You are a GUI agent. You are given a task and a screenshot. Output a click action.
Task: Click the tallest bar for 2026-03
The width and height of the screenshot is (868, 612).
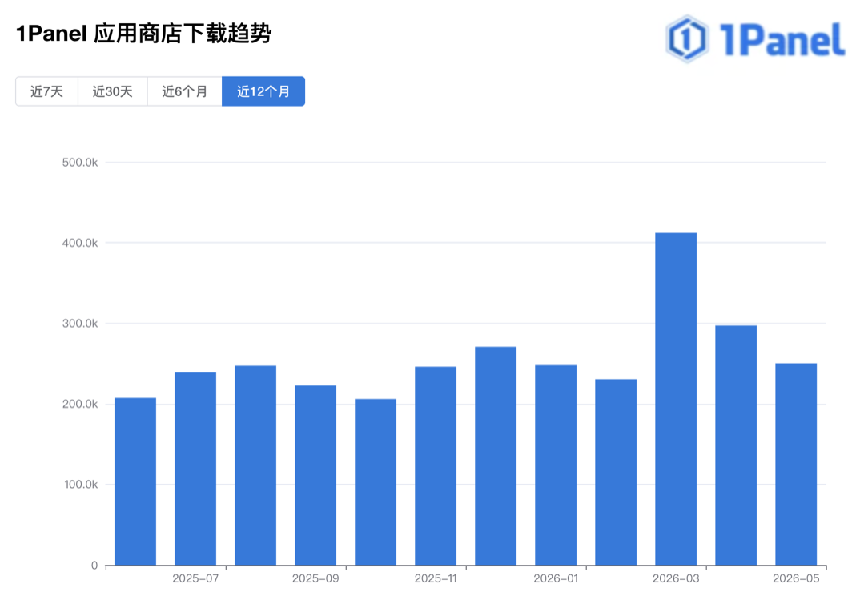pyautogui.click(x=676, y=399)
